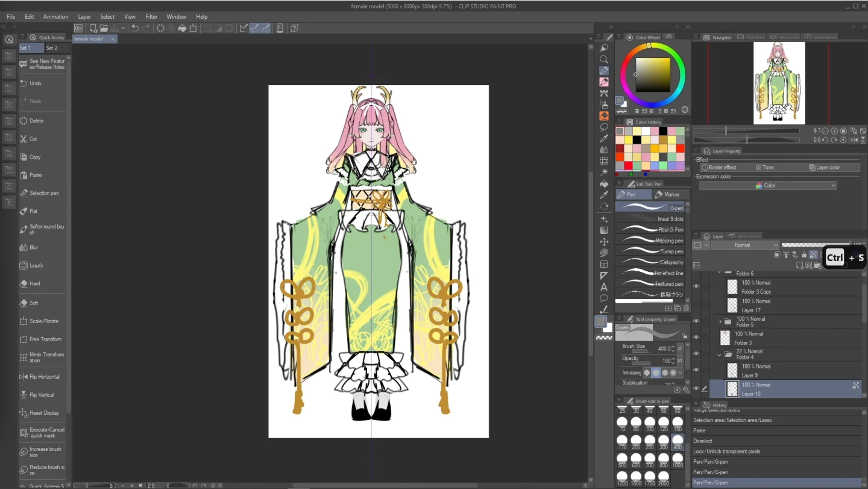
Task: Select the Blend droplets tool
Action: (604, 150)
